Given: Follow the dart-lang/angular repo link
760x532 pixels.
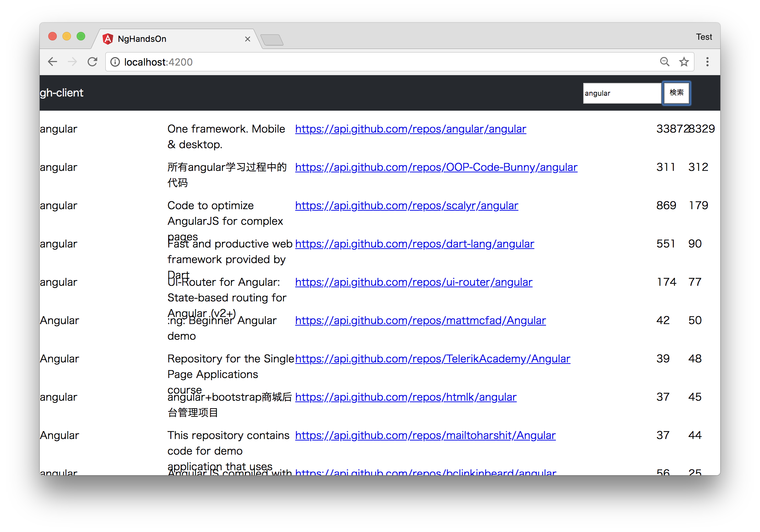Looking at the screenshot, I should [414, 244].
